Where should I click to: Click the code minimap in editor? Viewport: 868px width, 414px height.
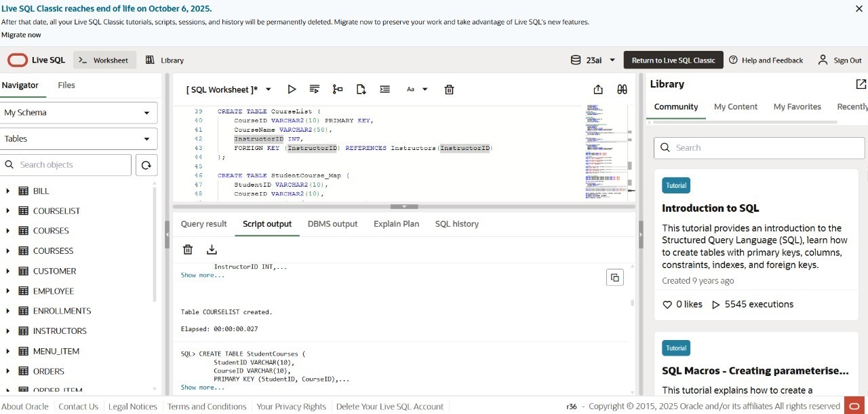pyautogui.click(x=607, y=153)
